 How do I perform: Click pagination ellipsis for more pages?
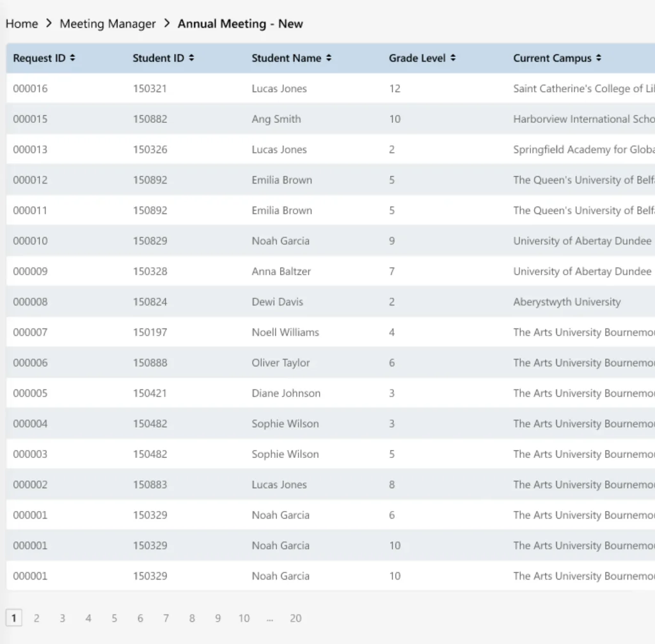click(x=270, y=619)
